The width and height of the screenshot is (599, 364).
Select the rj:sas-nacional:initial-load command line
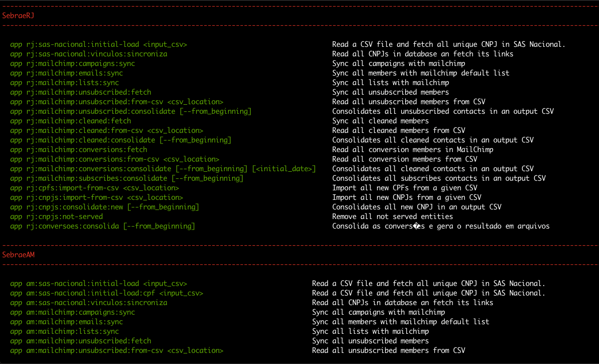tap(99, 45)
